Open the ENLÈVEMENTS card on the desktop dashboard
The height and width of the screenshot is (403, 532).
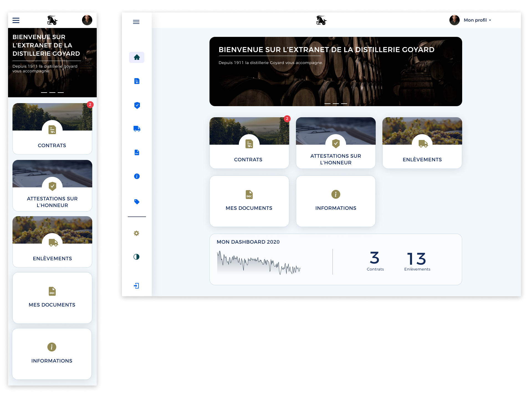pyautogui.click(x=422, y=143)
